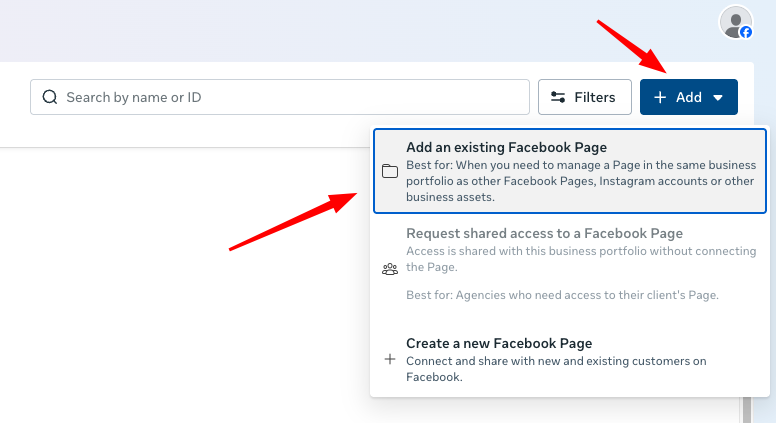Open the profile avatar menu

tap(736, 23)
